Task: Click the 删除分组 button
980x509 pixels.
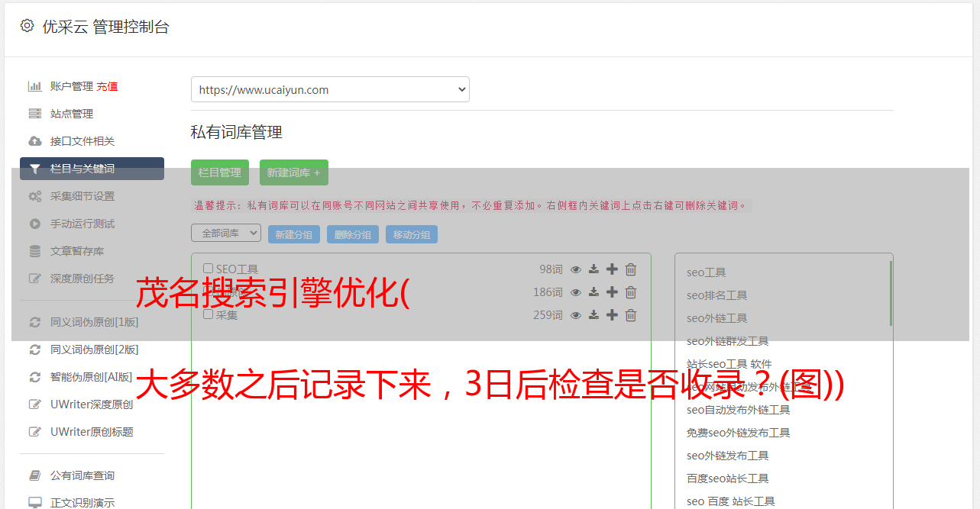Action: click(353, 234)
